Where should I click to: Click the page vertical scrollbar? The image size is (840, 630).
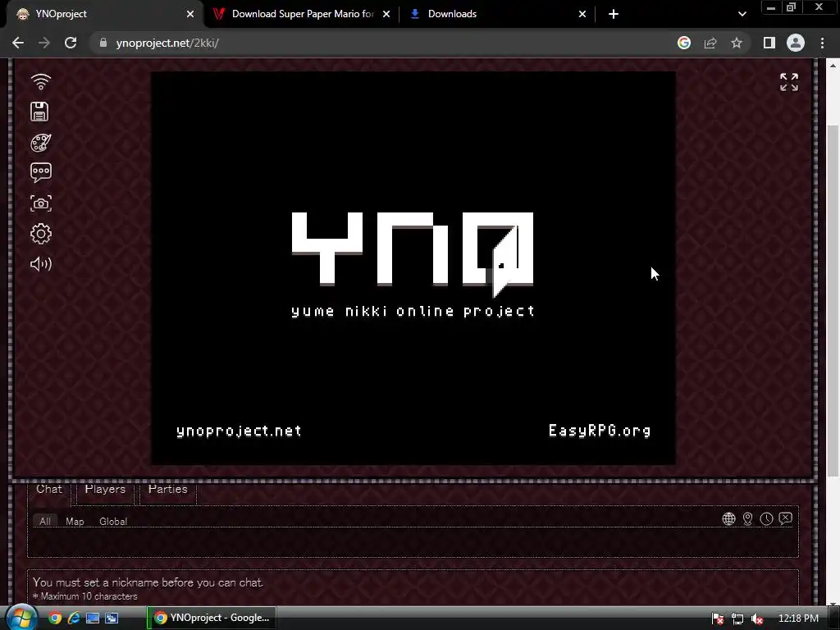tap(833, 300)
